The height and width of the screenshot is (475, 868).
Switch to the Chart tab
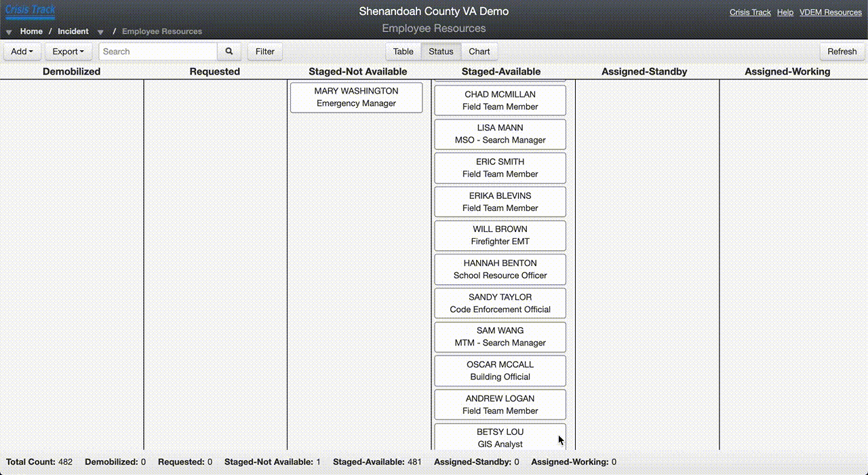[479, 51]
